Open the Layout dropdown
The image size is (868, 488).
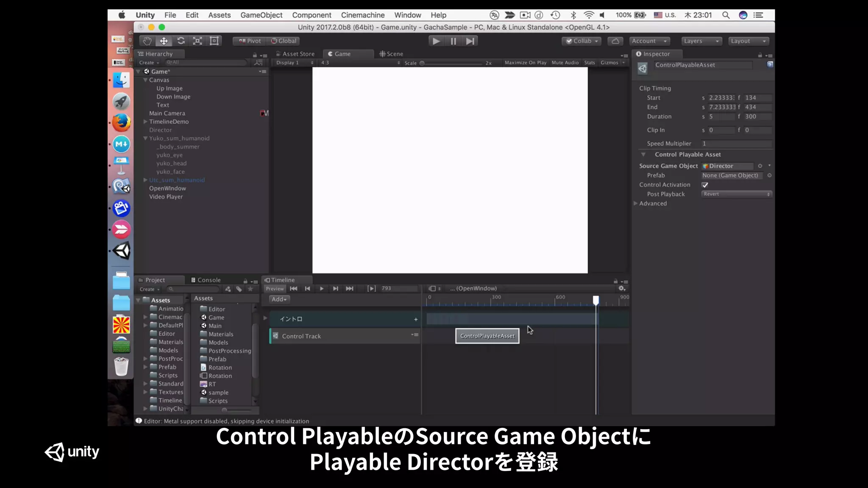coord(748,41)
